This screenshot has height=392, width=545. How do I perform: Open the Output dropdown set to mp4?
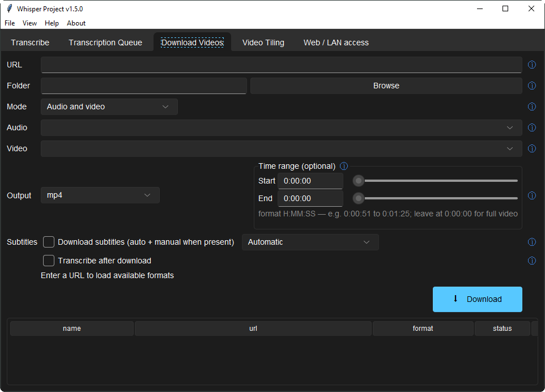[x=100, y=195]
